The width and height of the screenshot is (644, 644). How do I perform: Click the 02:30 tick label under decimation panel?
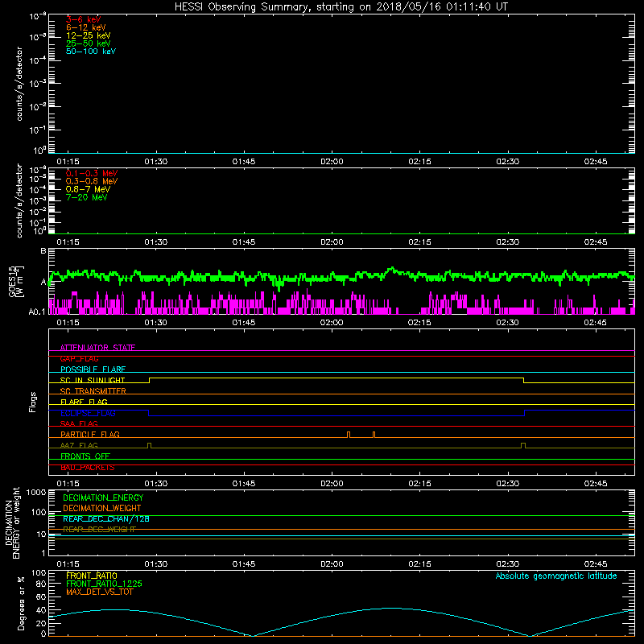click(508, 564)
